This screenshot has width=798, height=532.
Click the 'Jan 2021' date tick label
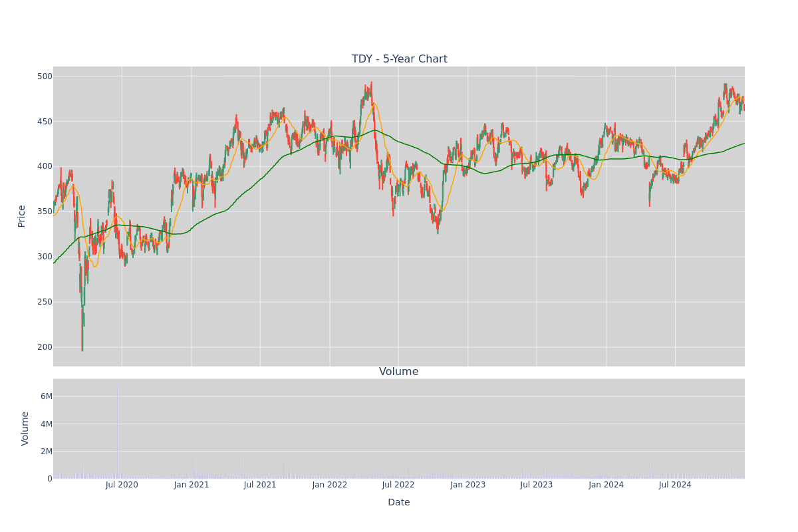[x=192, y=485]
